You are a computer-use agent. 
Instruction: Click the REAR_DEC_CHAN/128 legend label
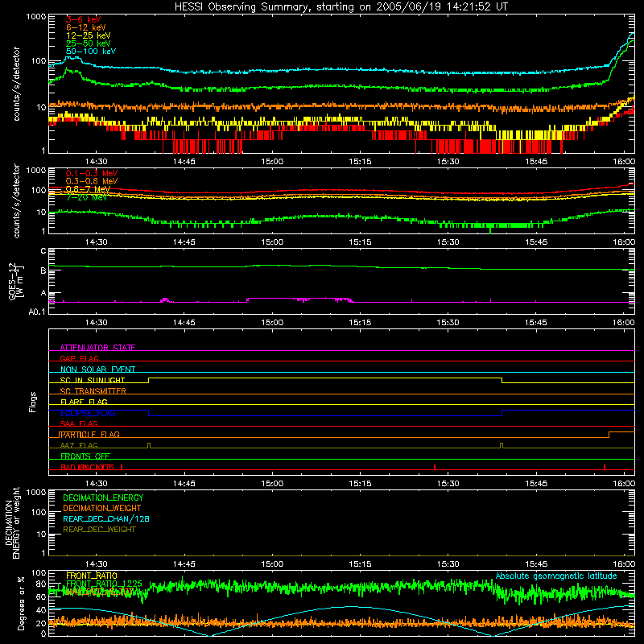(106, 518)
